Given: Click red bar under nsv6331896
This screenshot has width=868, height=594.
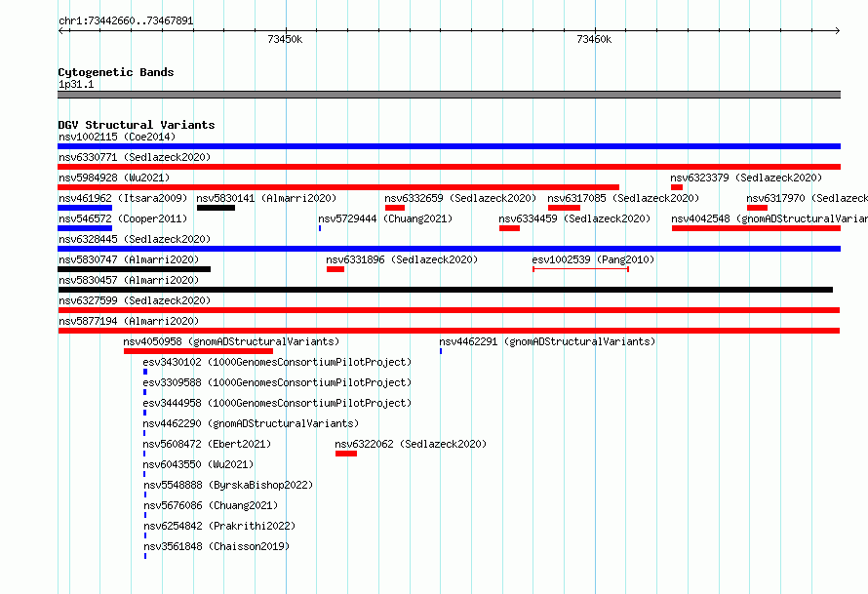Looking at the screenshot, I should point(335,269).
